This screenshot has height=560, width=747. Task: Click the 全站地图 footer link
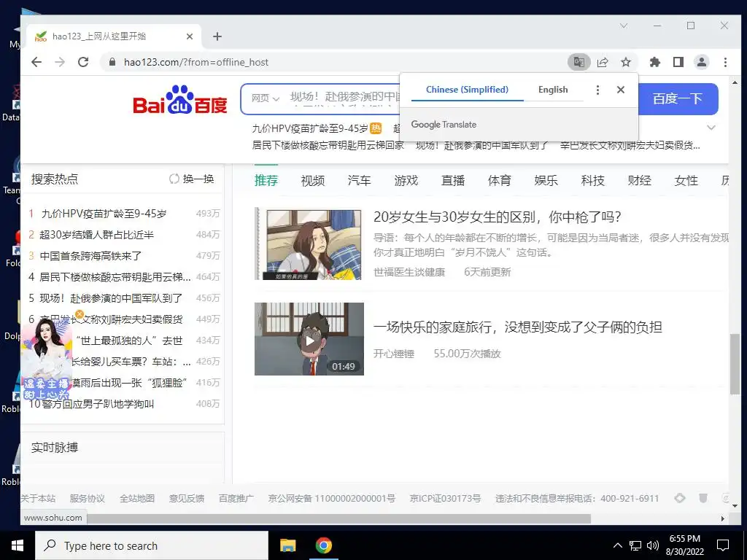point(137,498)
